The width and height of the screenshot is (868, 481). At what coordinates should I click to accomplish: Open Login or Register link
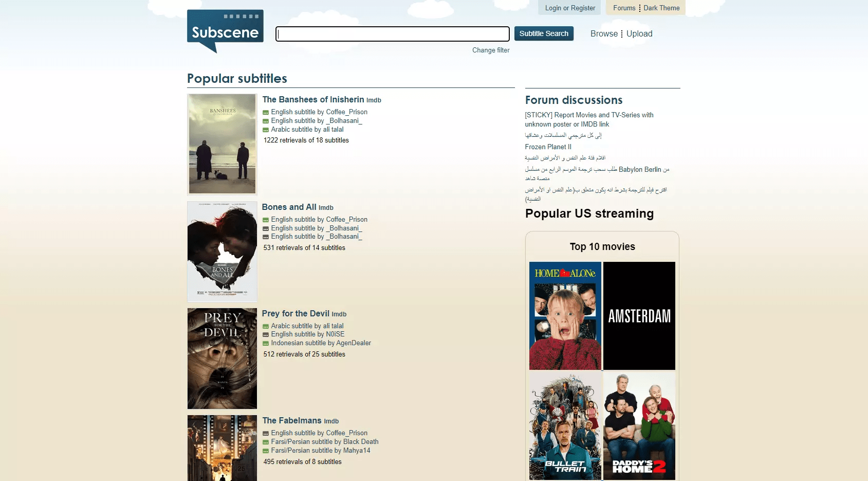(570, 8)
